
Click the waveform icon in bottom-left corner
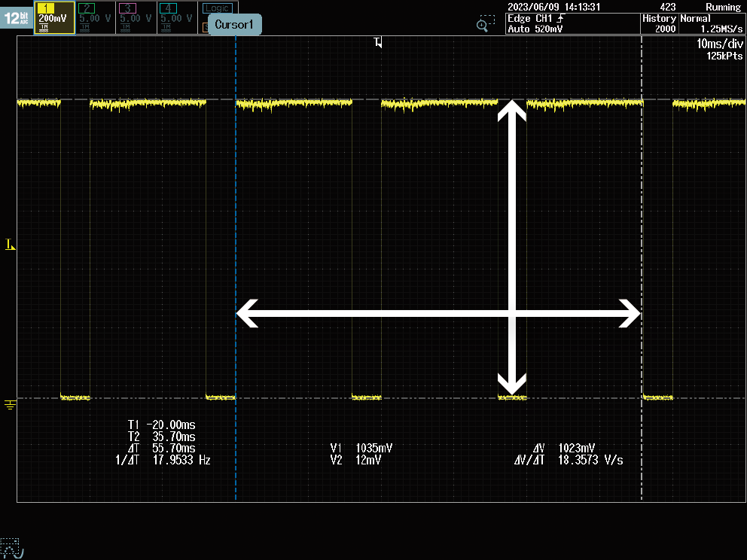11,548
